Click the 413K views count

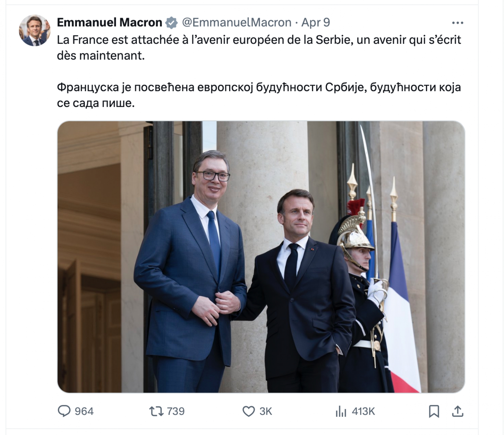pyautogui.click(x=363, y=411)
